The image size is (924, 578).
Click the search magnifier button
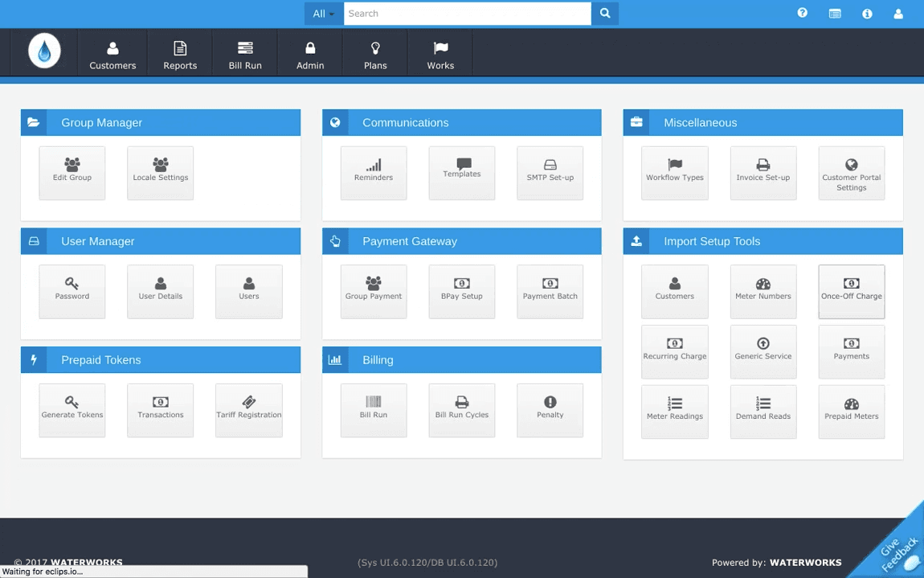point(604,14)
